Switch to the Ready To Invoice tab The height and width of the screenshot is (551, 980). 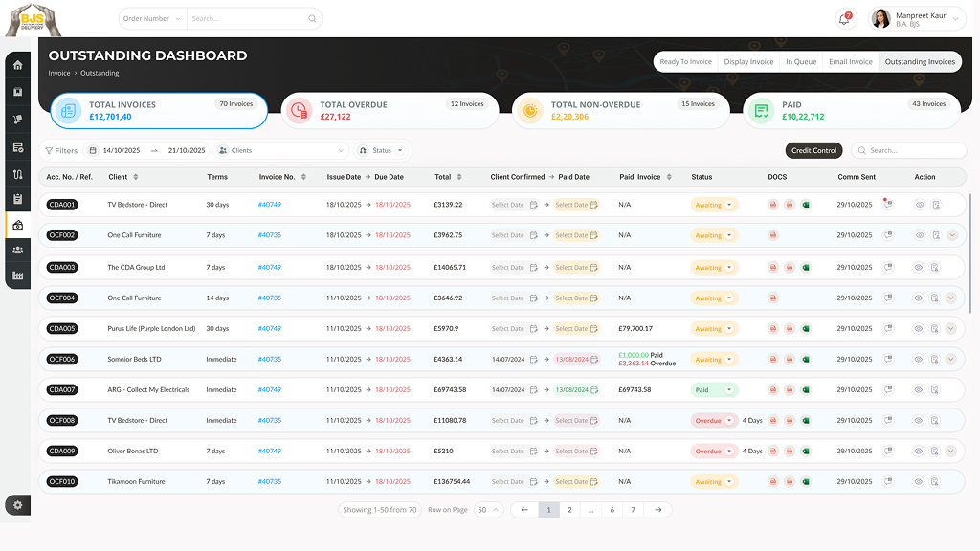pos(685,62)
